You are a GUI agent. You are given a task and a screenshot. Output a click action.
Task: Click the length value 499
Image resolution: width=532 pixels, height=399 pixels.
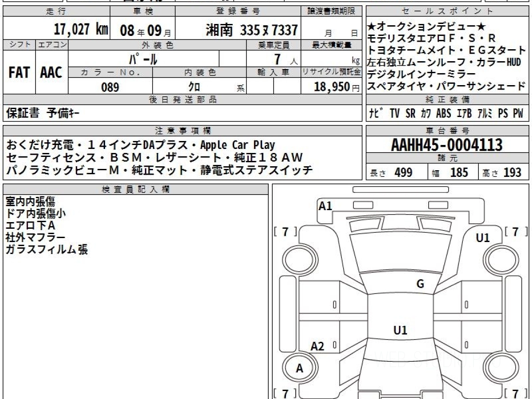click(x=404, y=172)
